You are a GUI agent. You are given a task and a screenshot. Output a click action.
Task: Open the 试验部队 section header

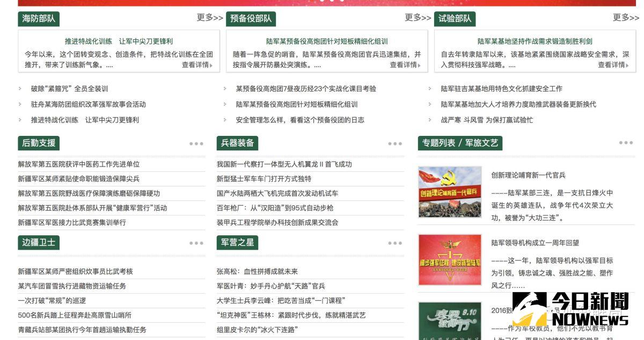(454, 18)
